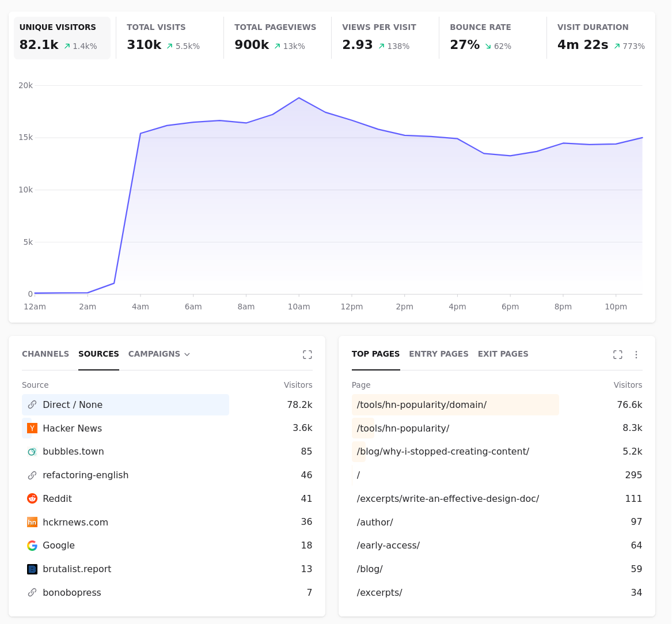Open the /tools/hn-popularity/domain/ page row
This screenshot has width=672, height=624.
[497, 405]
